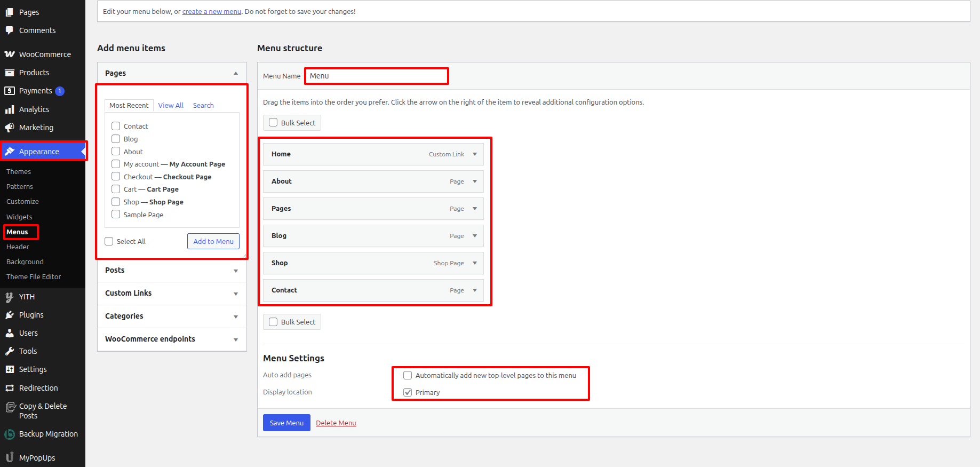The width and height of the screenshot is (980, 467).
Task: Open the Analytics bar chart icon
Action: 10,109
